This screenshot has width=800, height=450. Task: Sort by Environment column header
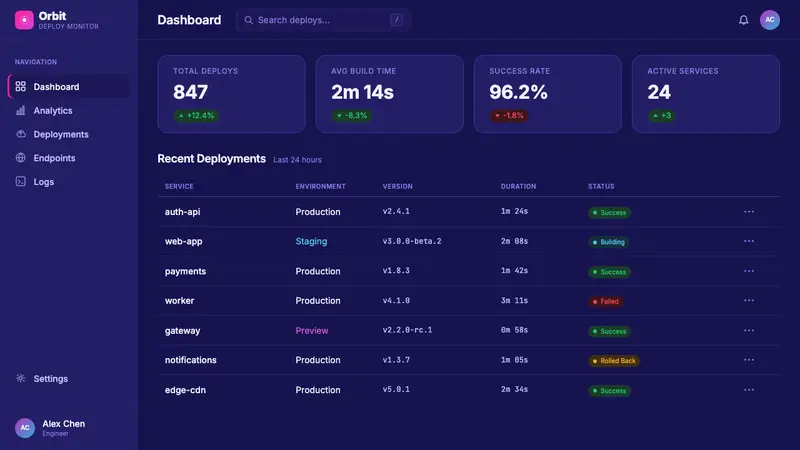[x=320, y=186]
